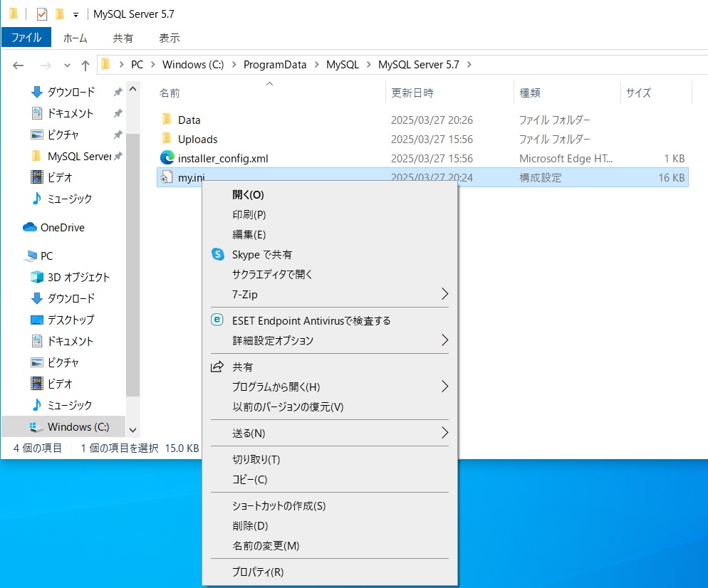The image size is (708, 588).
Task: Click the pinned ビデオ film icon
Action: [x=37, y=177]
